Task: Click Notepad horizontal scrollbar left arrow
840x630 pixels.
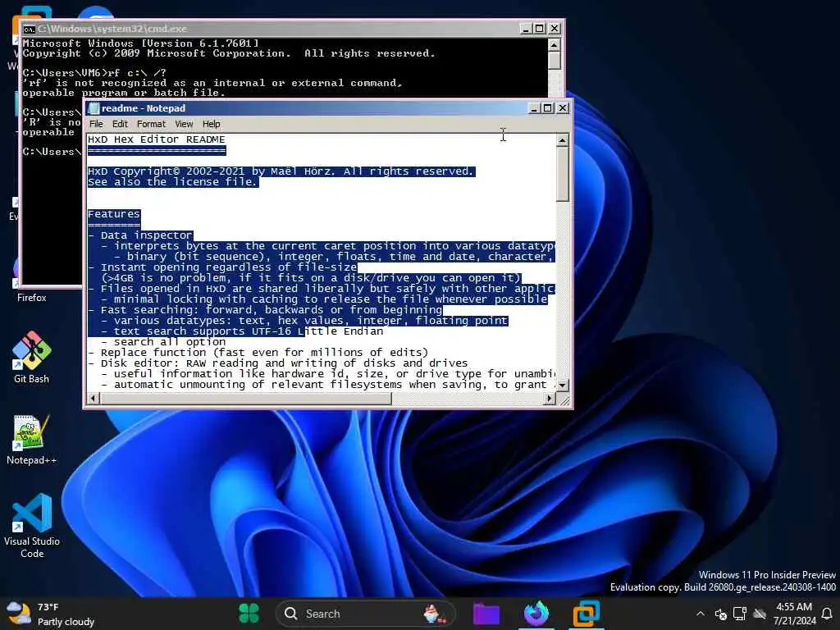Action: pyautogui.click(x=94, y=398)
